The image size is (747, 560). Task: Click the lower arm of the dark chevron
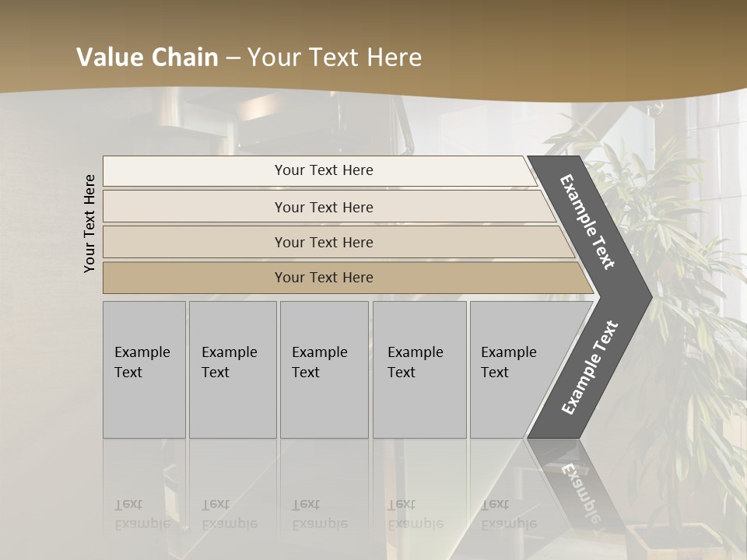pyautogui.click(x=589, y=369)
